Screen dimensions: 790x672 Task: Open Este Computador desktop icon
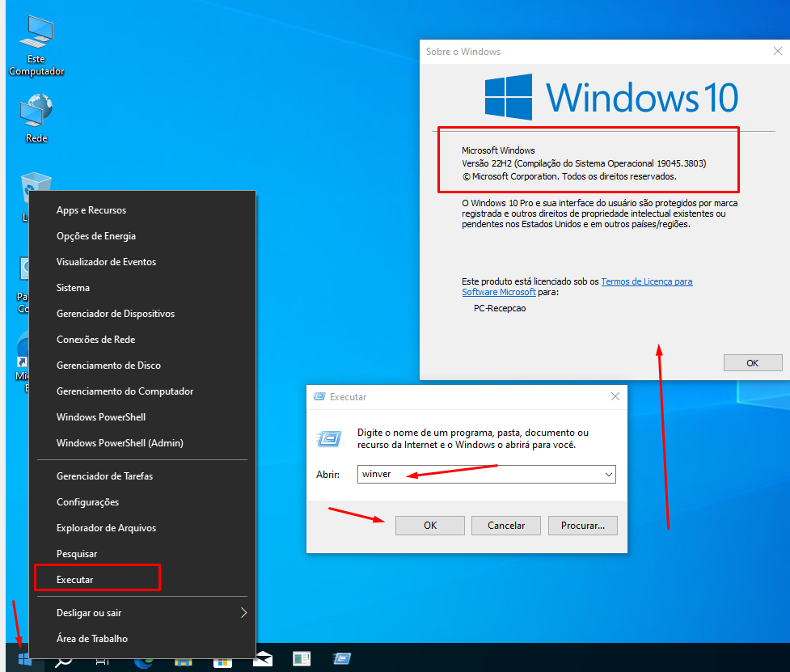[x=36, y=46]
